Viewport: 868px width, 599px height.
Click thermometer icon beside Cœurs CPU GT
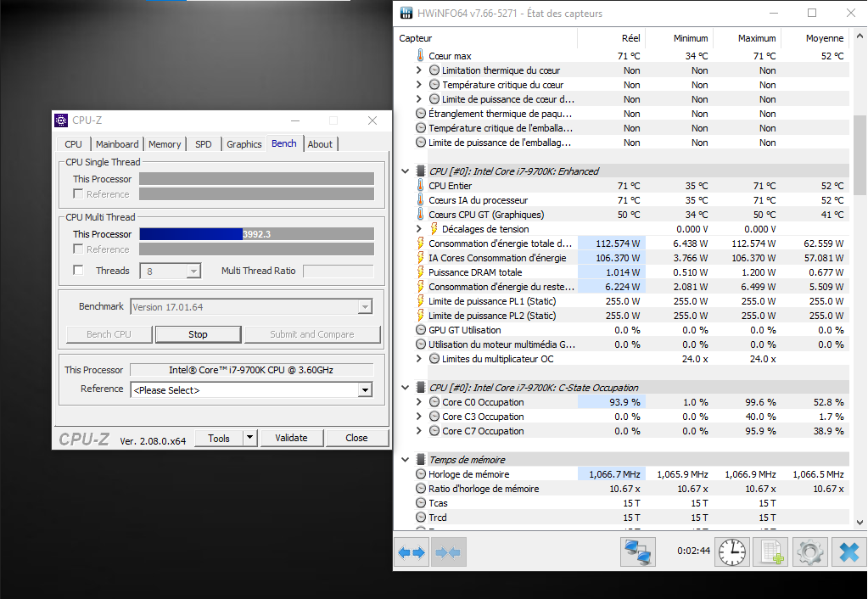coord(420,215)
